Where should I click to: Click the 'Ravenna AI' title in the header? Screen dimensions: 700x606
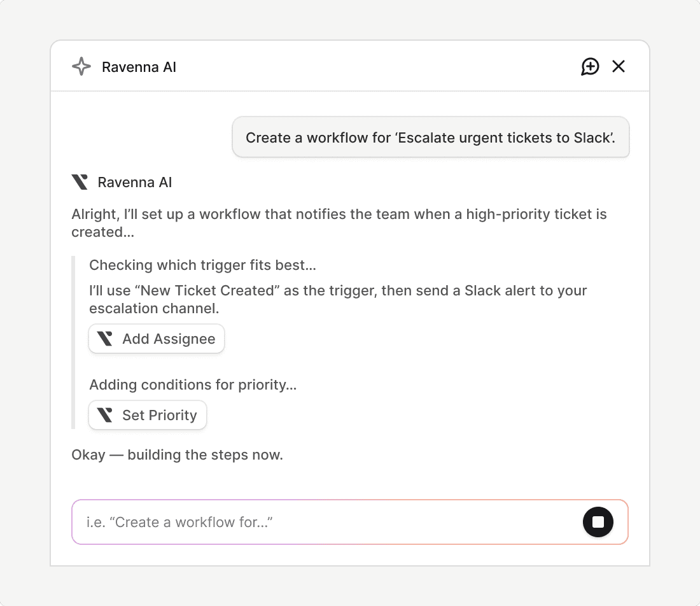pyautogui.click(x=139, y=67)
